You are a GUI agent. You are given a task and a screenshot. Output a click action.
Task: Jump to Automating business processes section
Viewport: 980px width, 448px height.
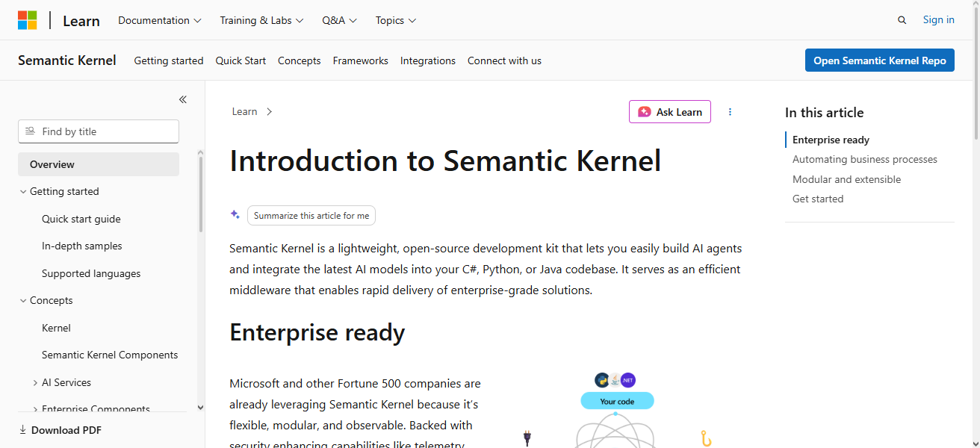(x=865, y=159)
